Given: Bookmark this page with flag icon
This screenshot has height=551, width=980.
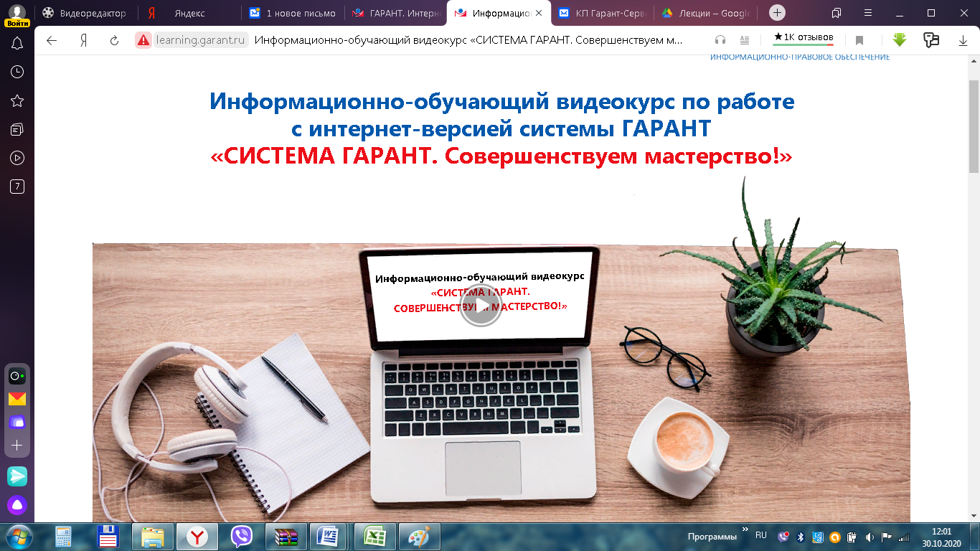Looking at the screenshot, I should tap(859, 41).
